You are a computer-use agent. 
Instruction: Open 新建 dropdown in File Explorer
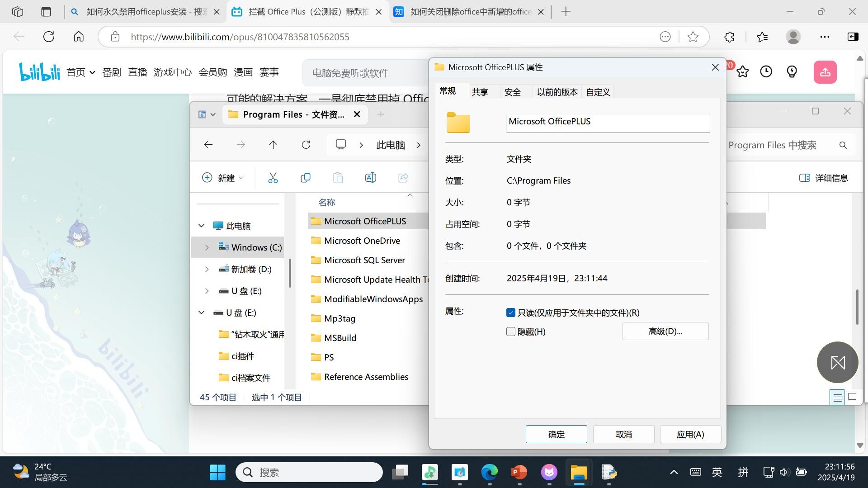(222, 178)
